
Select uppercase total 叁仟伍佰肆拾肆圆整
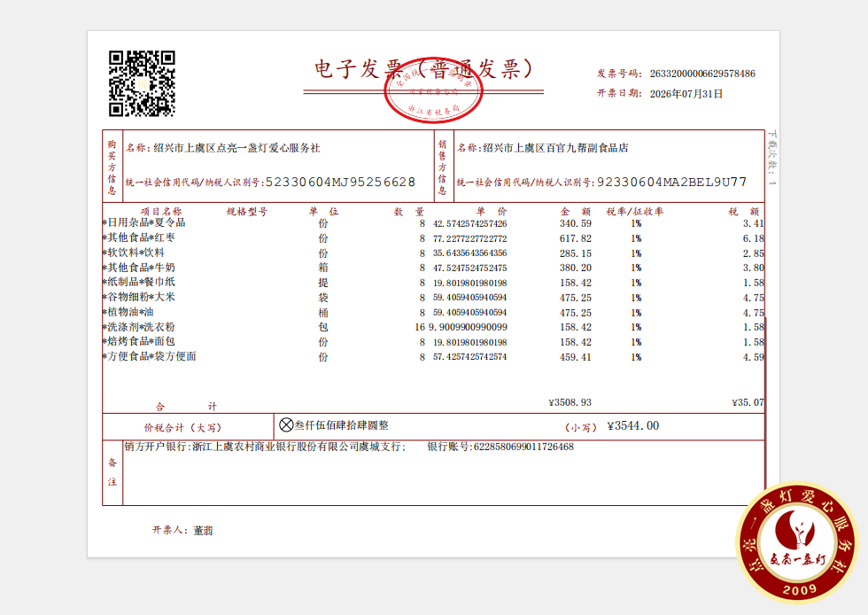click(x=342, y=425)
